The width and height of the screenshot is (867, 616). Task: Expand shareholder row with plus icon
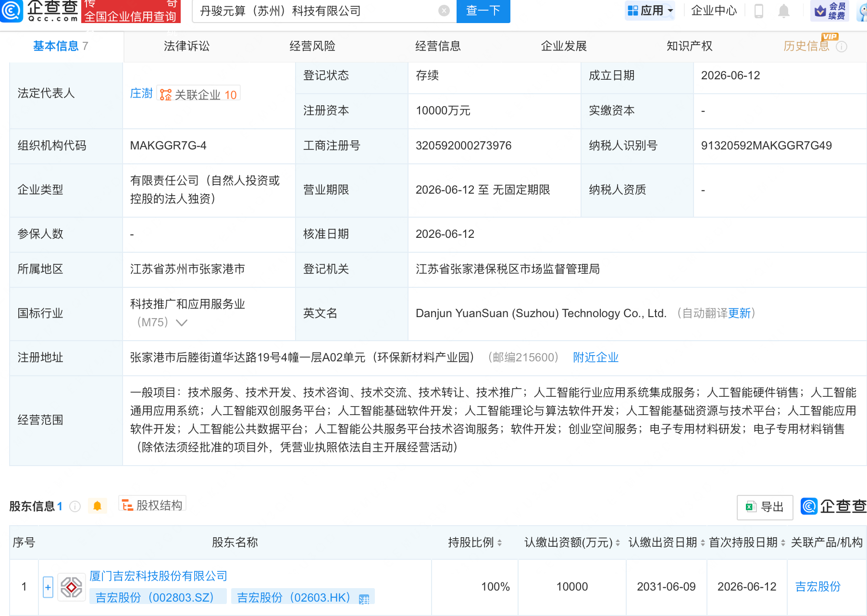(x=48, y=587)
